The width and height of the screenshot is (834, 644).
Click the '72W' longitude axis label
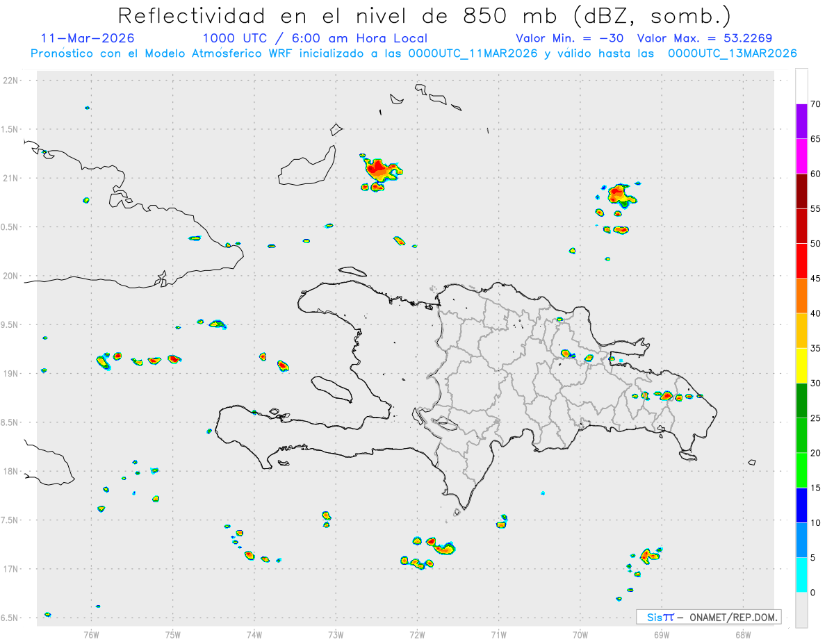(x=417, y=634)
